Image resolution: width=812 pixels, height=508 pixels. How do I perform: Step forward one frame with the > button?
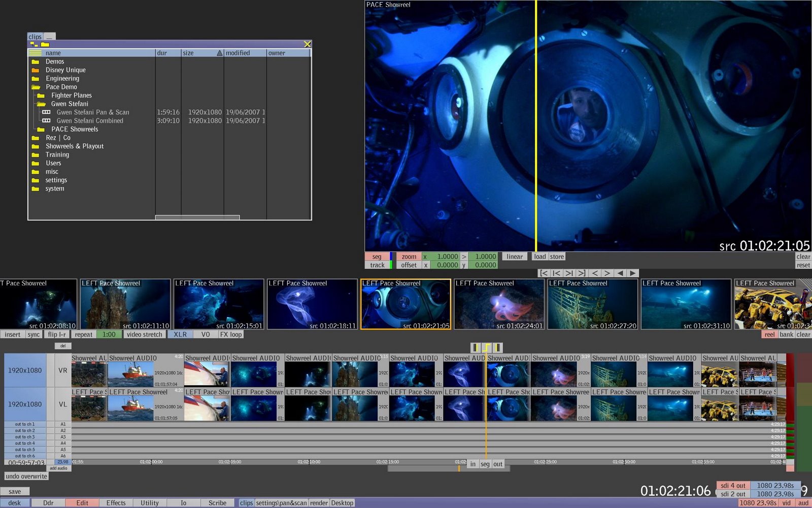click(x=607, y=273)
